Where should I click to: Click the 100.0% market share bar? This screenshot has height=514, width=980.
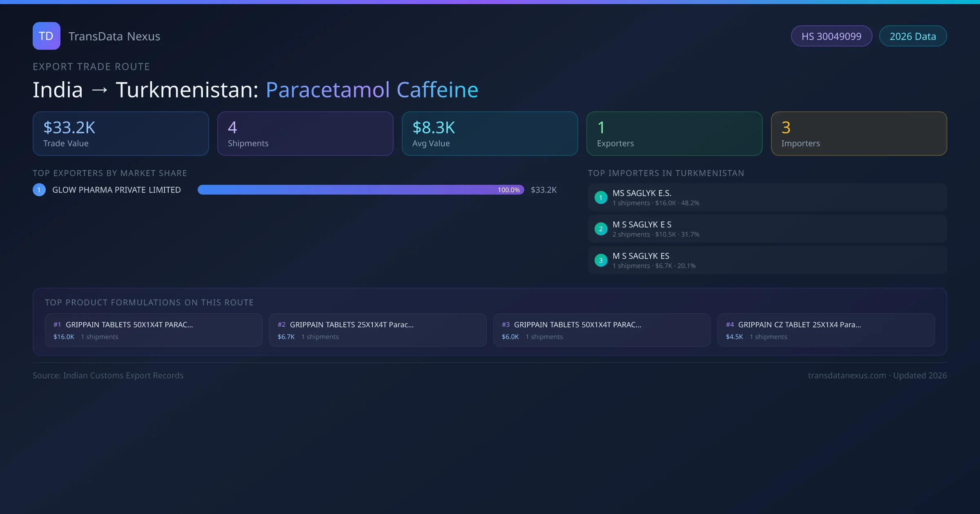tap(361, 190)
